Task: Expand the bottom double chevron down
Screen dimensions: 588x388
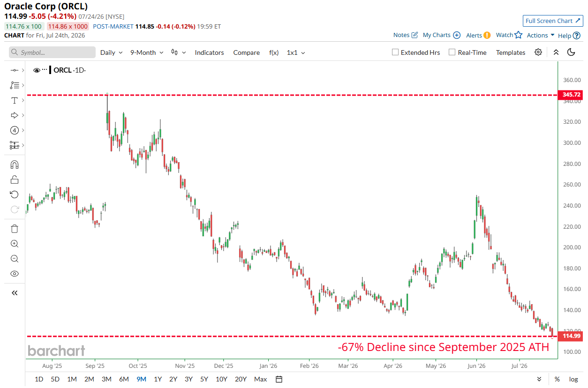Action: pyautogui.click(x=539, y=379)
